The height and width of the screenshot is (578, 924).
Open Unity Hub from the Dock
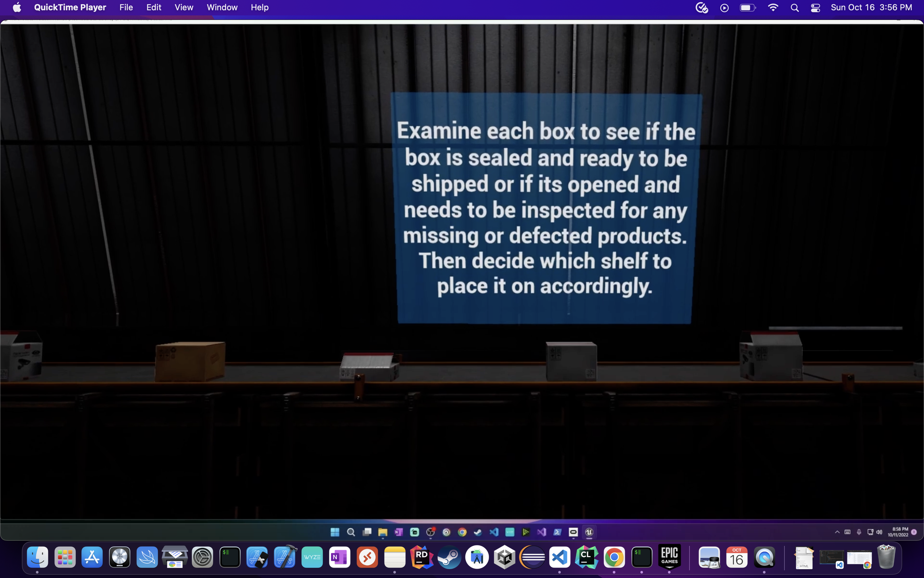click(x=505, y=557)
